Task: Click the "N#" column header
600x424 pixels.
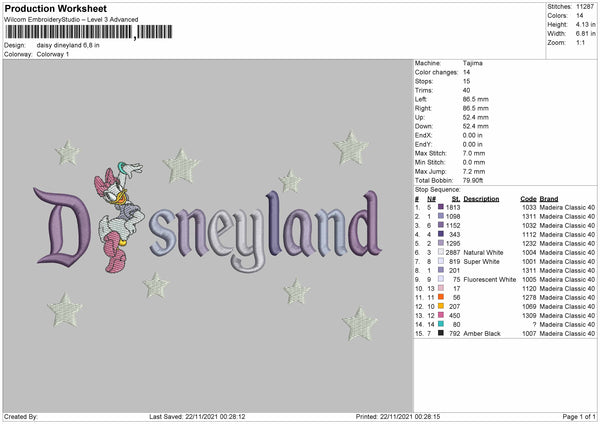Action: point(432,199)
